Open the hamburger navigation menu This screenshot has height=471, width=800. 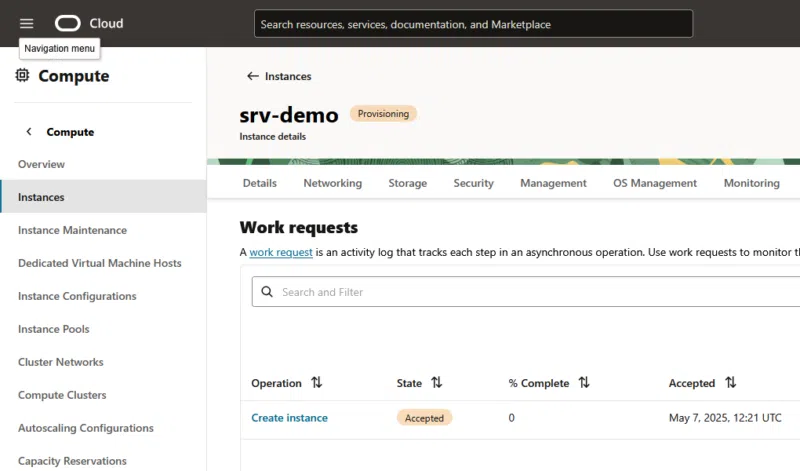pos(26,23)
